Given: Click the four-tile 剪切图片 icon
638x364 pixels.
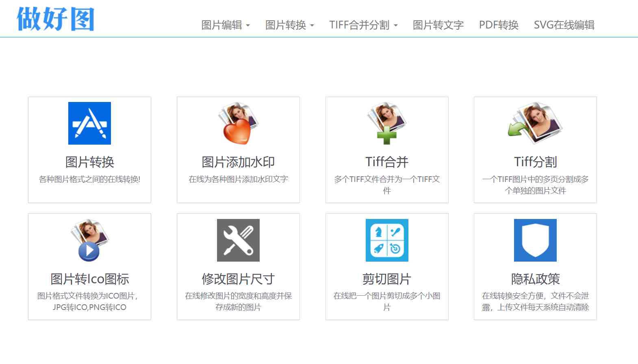Looking at the screenshot, I should (387, 240).
